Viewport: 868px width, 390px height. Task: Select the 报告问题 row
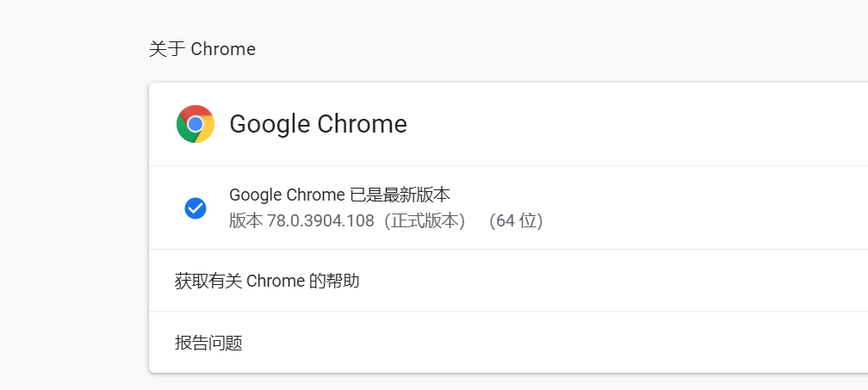point(508,343)
